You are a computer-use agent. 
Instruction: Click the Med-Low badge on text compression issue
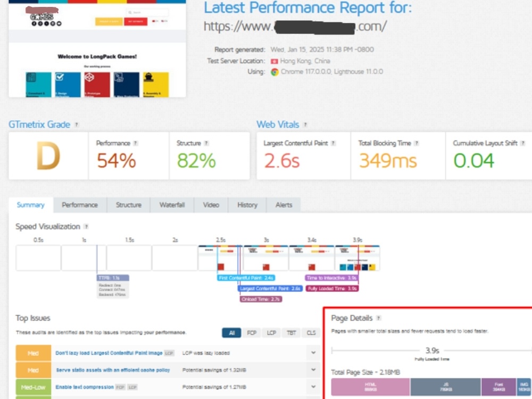pyautogui.click(x=33, y=387)
